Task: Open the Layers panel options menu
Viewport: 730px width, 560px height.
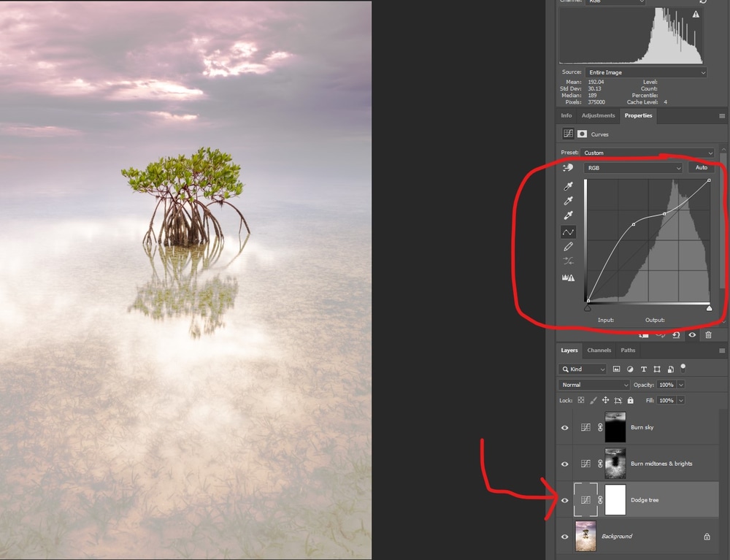Action: 722,350
